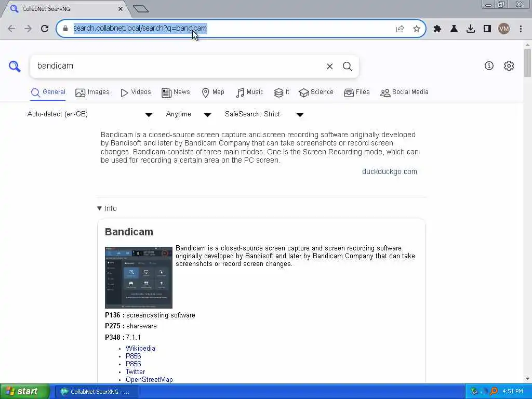Click the SearXNG magnifier logo
This screenshot has width=532, height=399.
[x=15, y=66]
